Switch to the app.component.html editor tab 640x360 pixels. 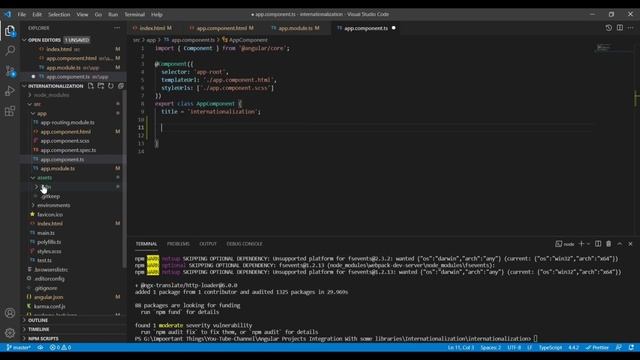222,28
